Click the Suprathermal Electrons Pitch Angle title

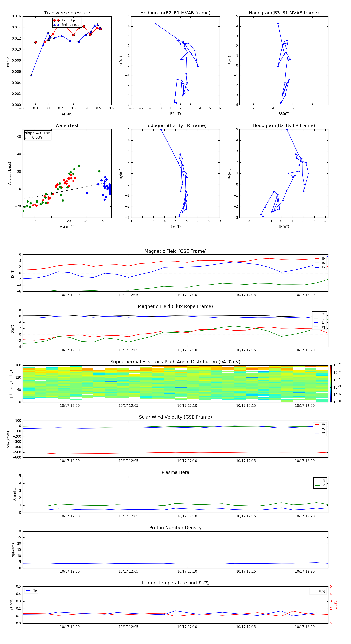pyautogui.click(x=175, y=362)
